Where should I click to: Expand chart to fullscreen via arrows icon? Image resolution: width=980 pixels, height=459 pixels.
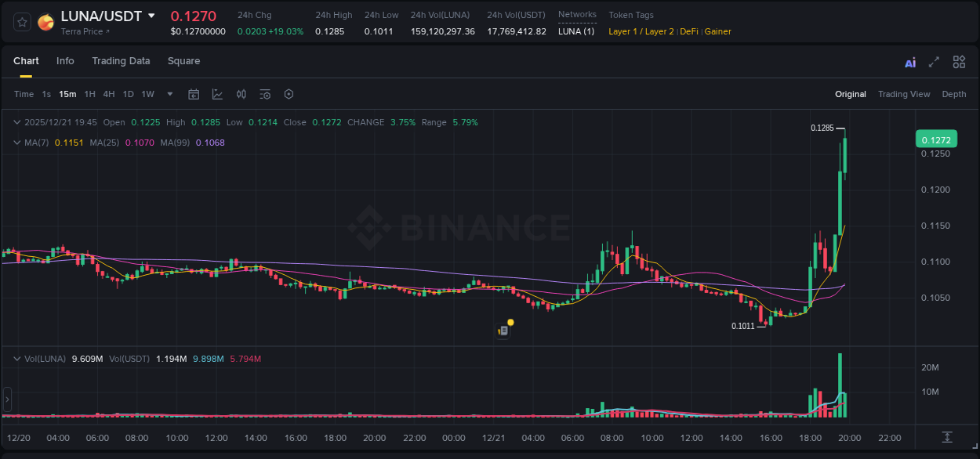[933, 61]
